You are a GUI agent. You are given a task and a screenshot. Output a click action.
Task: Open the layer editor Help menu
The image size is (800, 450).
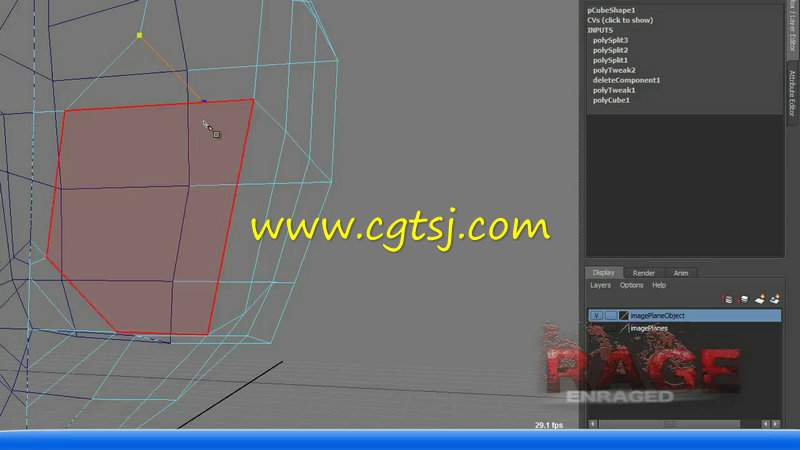click(659, 285)
